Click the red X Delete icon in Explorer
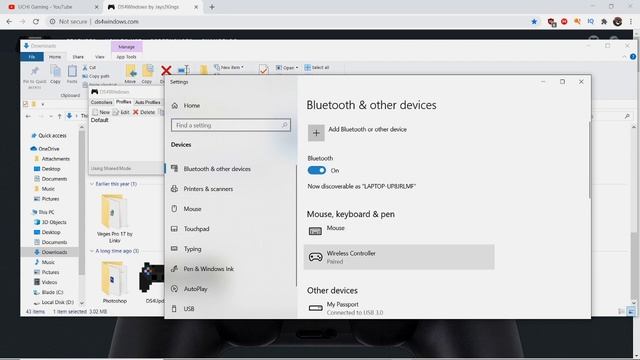The height and width of the screenshot is (360, 640). coord(166,71)
